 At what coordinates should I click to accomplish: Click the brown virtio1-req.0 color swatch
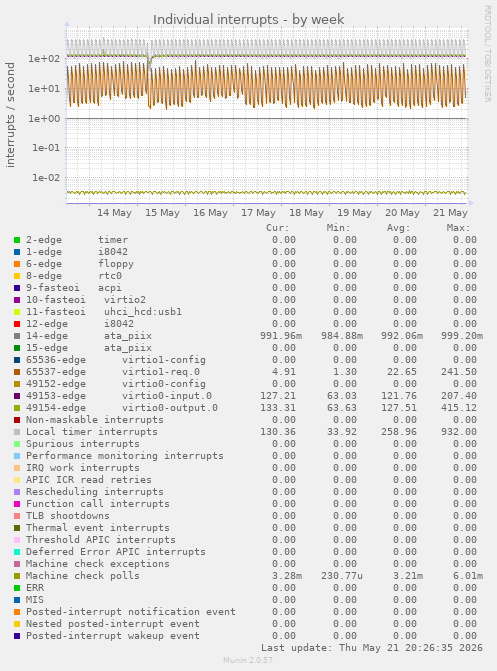(17, 372)
